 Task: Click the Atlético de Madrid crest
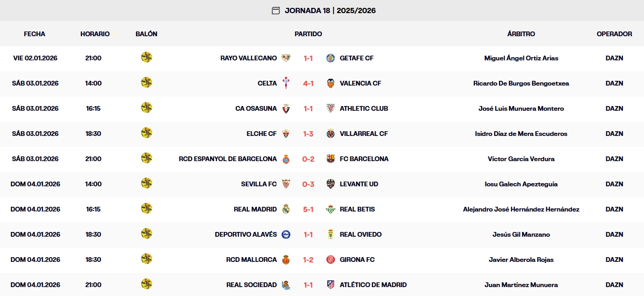(x=330, y=285)
